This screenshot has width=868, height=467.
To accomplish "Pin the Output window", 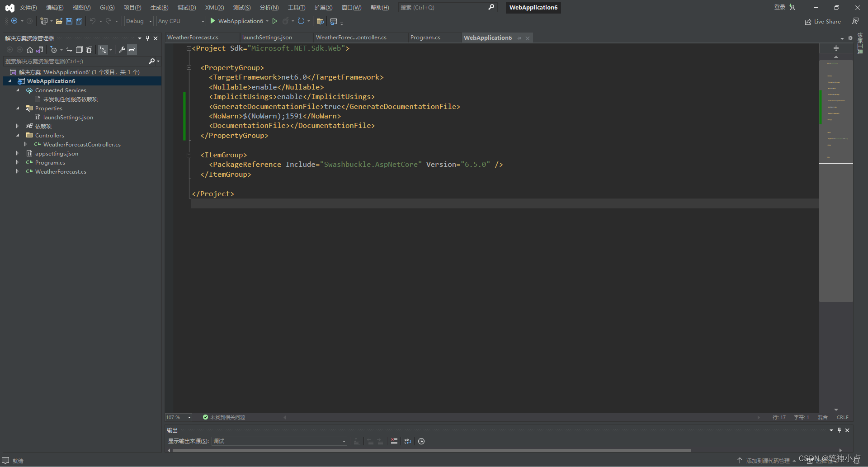I will point(839,430).
